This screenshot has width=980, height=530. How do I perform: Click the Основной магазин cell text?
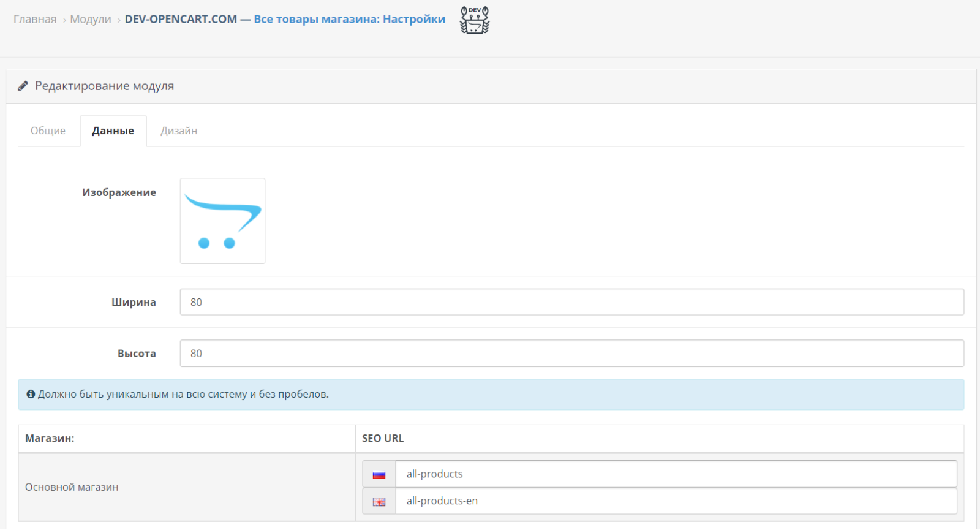(x=72, y=487)
